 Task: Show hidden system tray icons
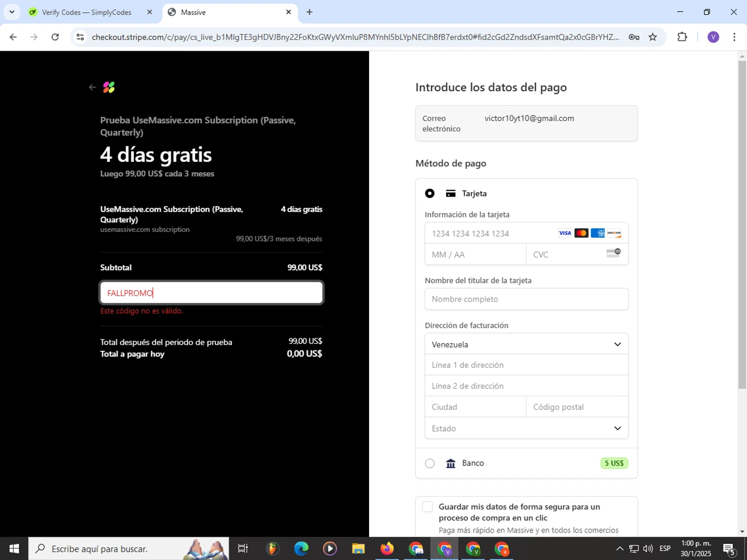[620, 549]
